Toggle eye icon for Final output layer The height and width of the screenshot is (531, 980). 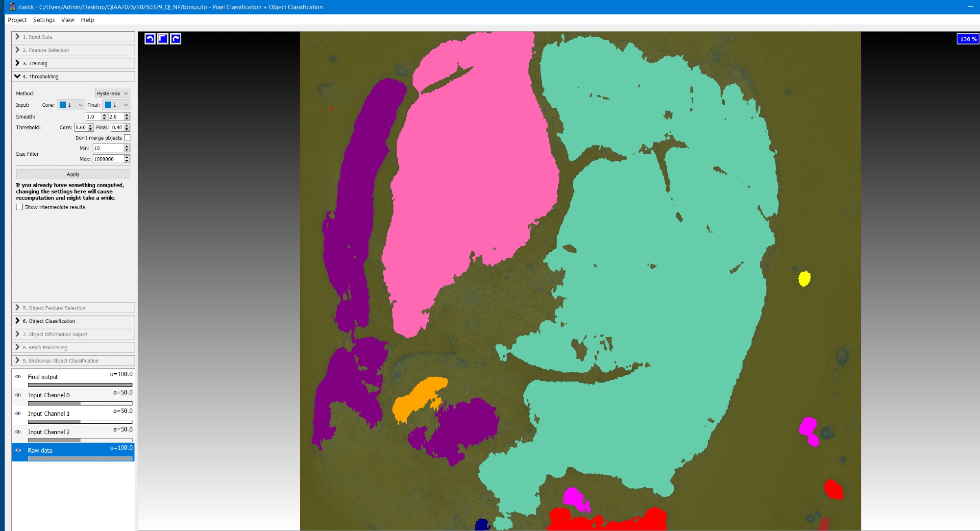coord(18,377)
